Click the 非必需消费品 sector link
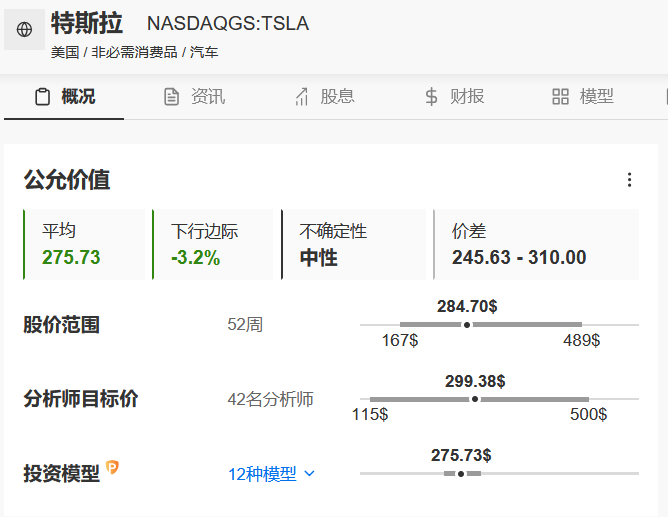The height and width of the screenshot is (517, 668). 135,52
